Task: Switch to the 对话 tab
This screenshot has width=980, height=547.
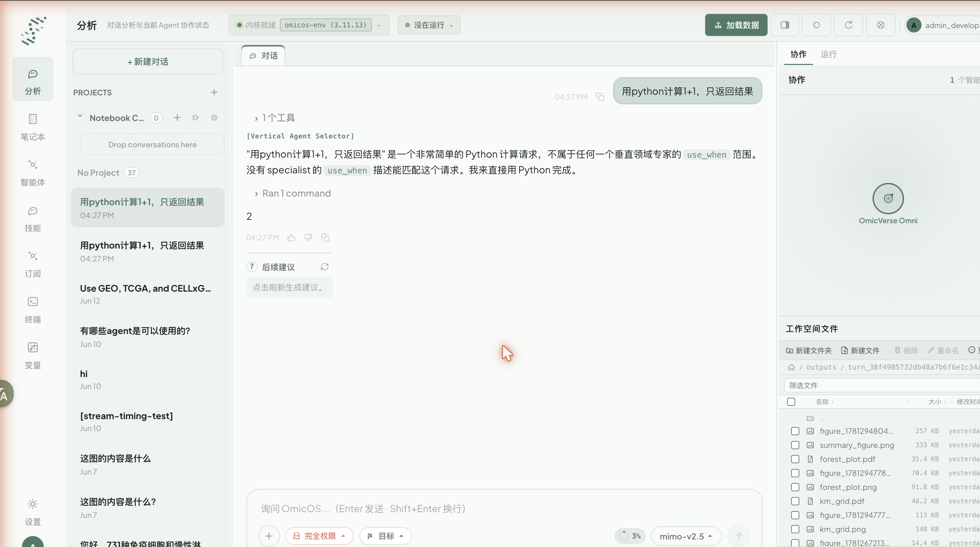Action: (263, 56)
